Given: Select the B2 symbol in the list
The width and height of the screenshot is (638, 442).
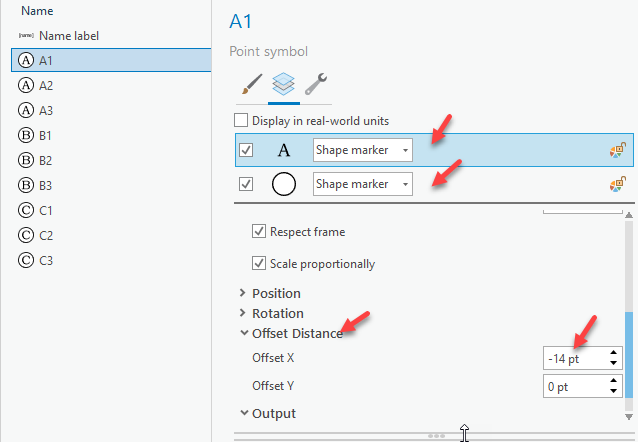Looking at the screenshot, I should (46, 161).
